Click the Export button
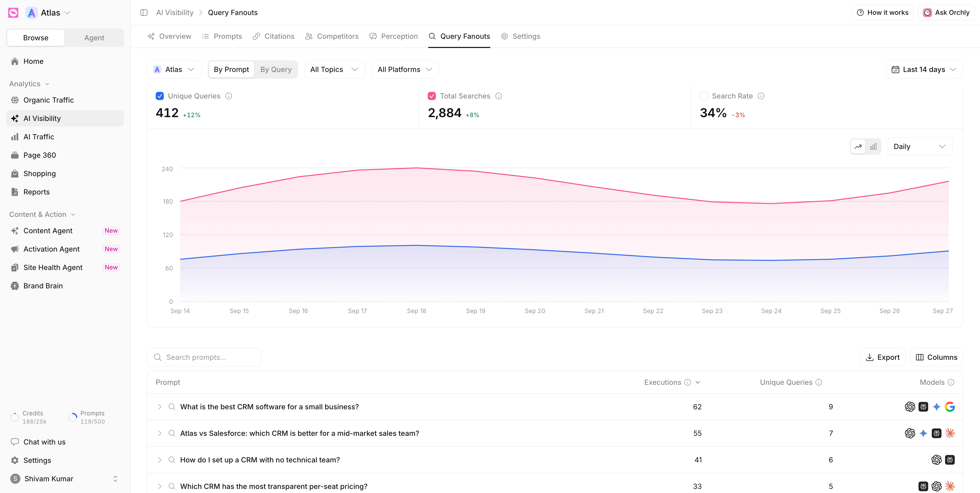Viewport: 980px width, 493px height. [x=883, y=357]
